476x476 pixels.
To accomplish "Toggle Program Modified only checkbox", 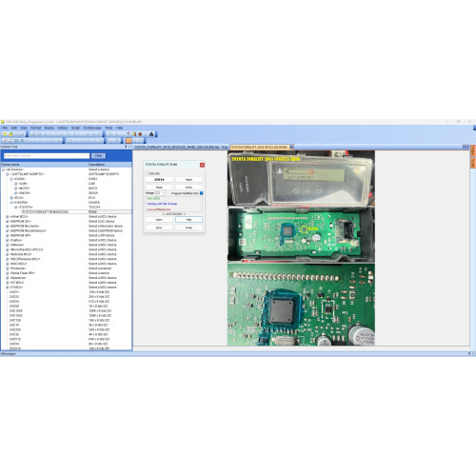I will (202, 193).
